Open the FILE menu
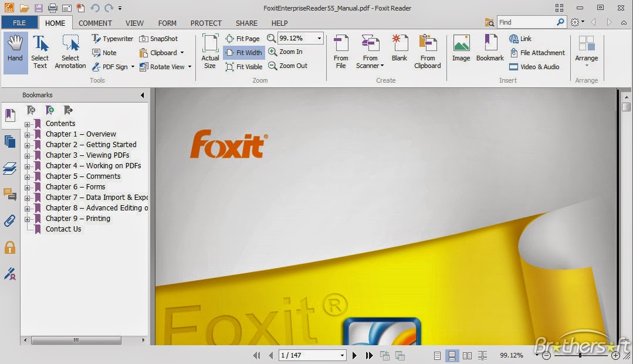 point(19,23)
